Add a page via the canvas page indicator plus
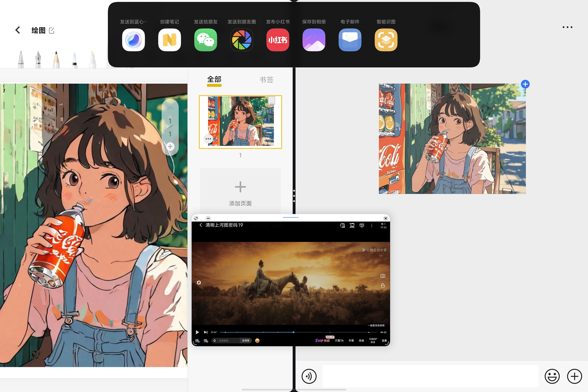588x392 pixels. (170, 146)
